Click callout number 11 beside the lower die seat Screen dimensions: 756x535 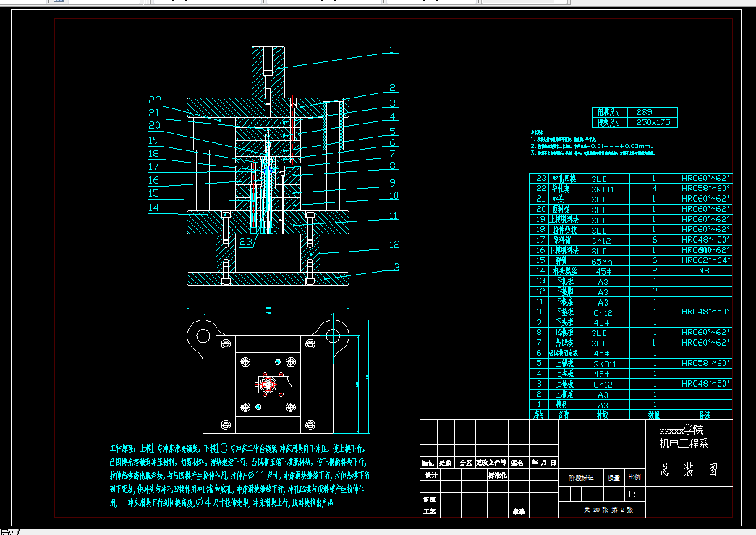pyautogui.click(x=394, y=215)
